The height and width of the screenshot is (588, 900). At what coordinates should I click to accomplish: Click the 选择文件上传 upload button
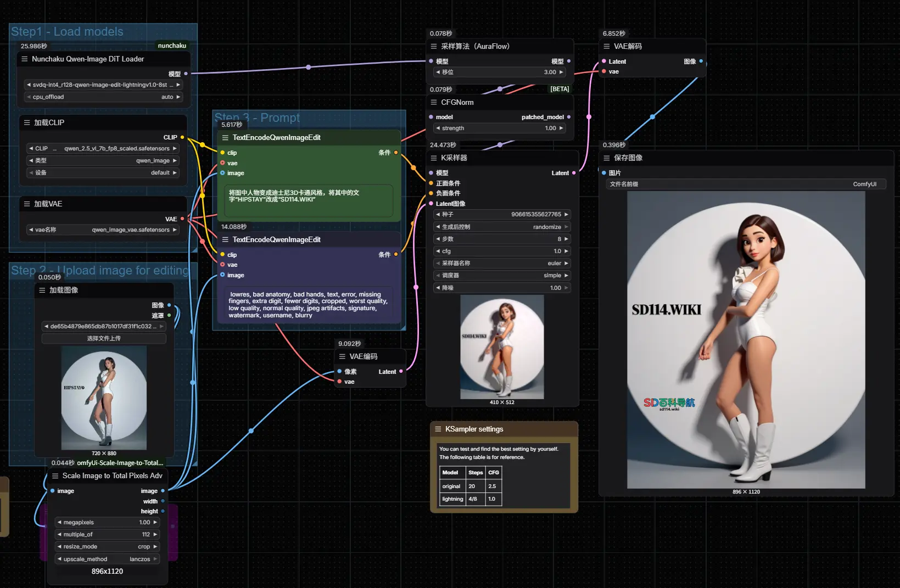click(104, 338)
